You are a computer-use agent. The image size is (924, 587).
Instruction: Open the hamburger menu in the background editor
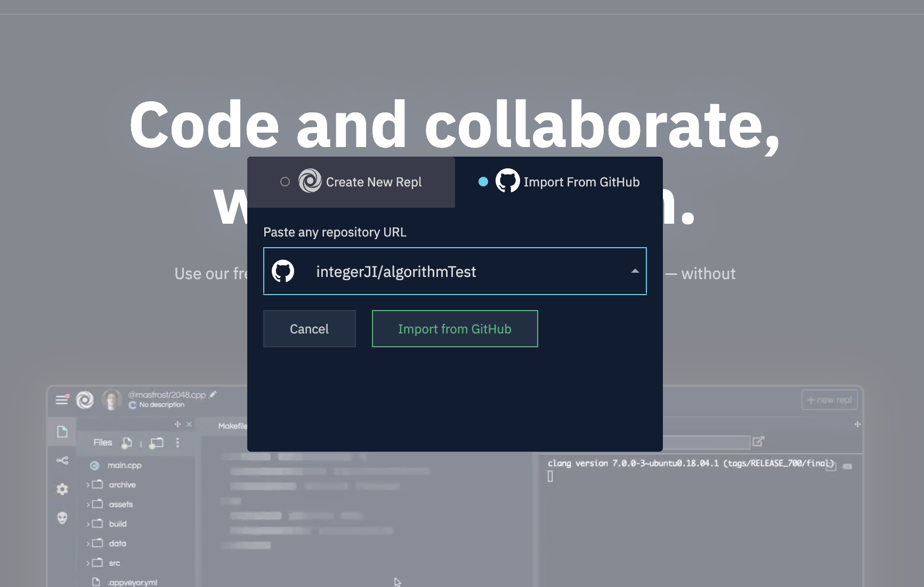tap(62, 400)
